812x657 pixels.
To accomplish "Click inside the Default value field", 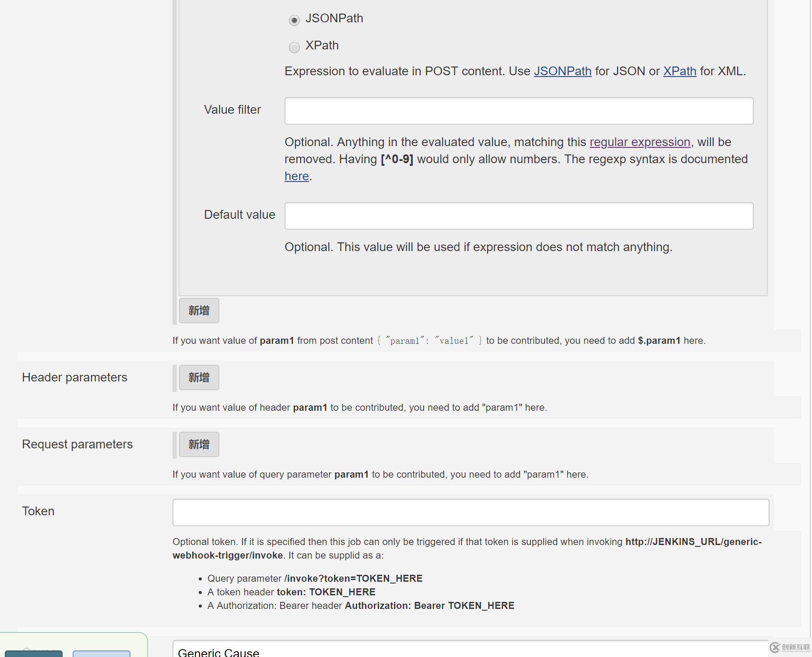I will (x=518, y=216).
